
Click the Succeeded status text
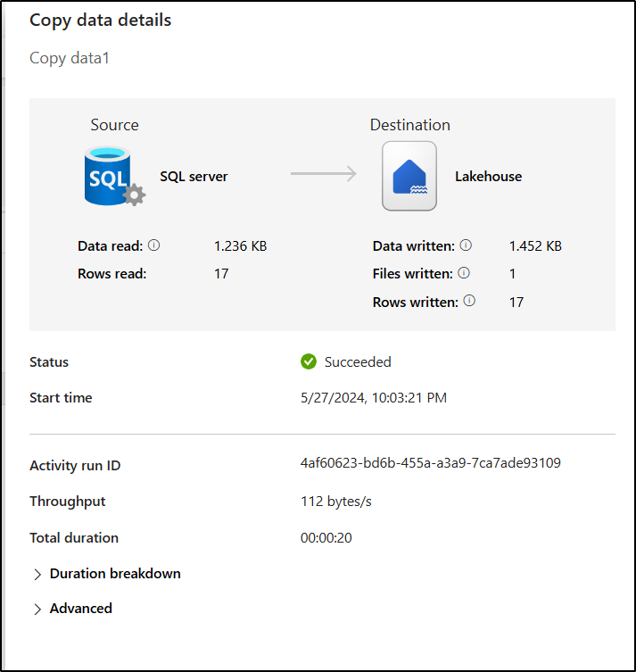[x=358, y=362]
